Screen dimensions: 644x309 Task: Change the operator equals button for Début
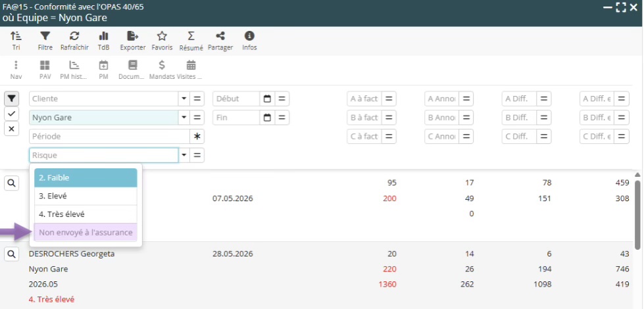click(282, 99)
